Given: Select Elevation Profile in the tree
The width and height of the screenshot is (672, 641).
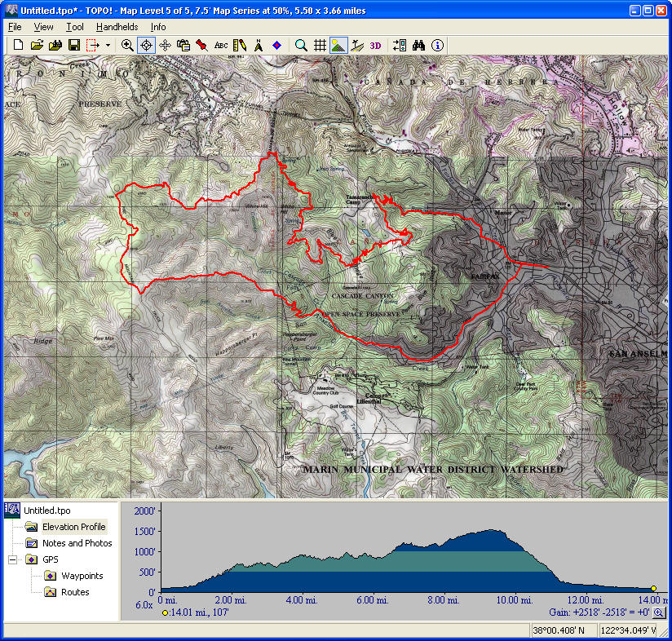Looking at the screenshot, I should point(73,527).
